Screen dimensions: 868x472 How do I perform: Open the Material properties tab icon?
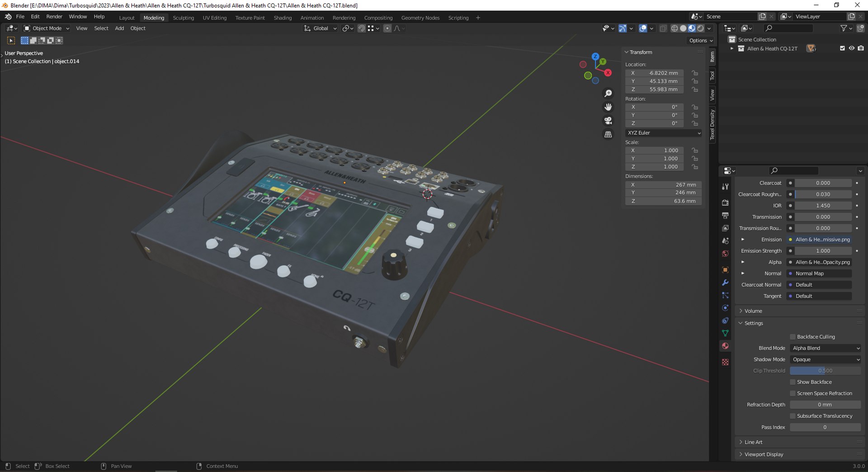pyautogui.click(x=725, y=346)
